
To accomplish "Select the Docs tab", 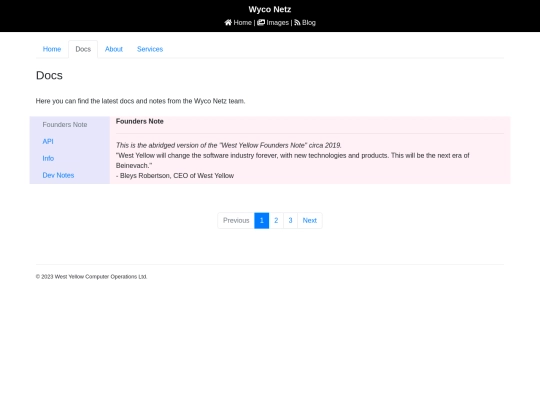I will tap(83, 49).
